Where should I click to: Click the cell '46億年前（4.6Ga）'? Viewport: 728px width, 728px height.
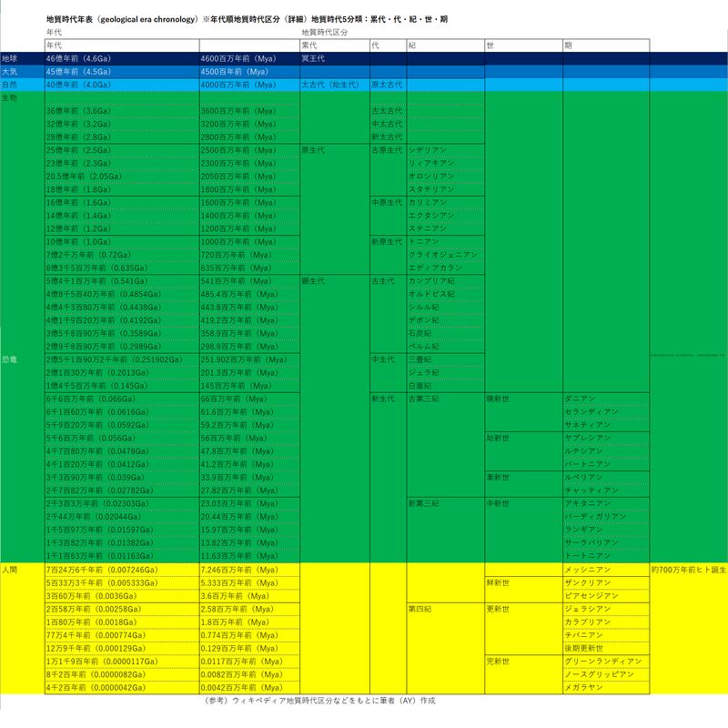coord(78,59)
